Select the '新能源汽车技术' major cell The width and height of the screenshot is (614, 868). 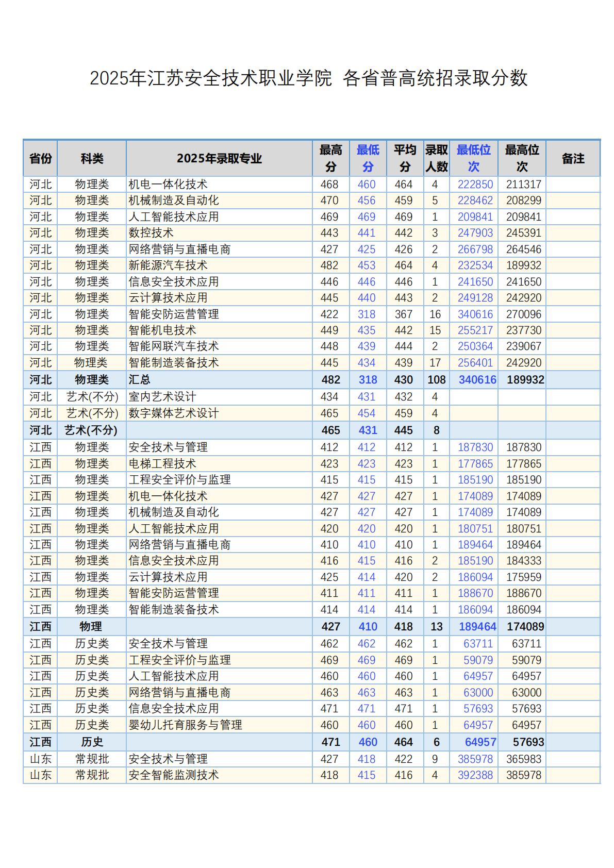click(220, 265)
